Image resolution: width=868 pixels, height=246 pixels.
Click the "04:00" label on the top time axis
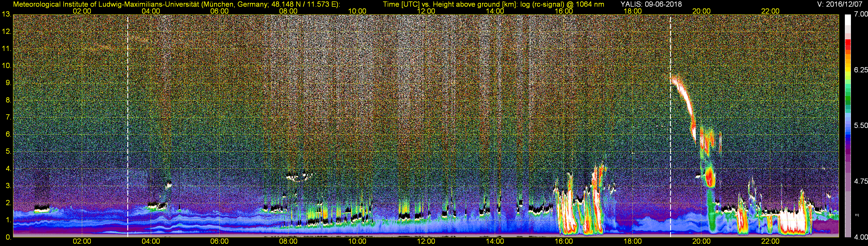coord(151,11)
